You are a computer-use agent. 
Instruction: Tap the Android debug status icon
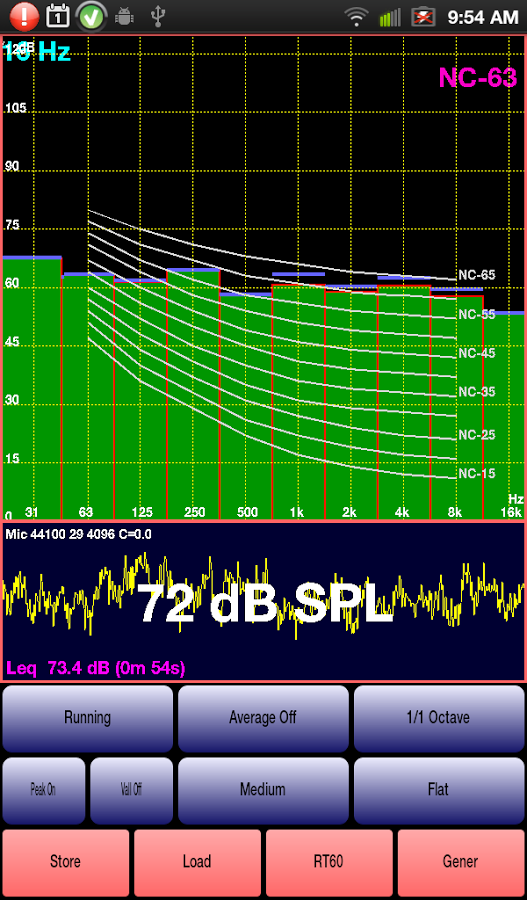[124, 17]
